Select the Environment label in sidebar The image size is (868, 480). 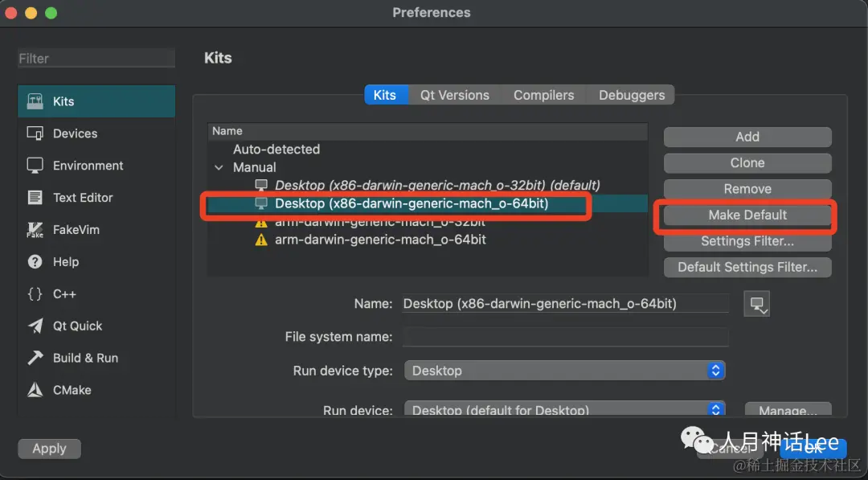tap(88, 166)
